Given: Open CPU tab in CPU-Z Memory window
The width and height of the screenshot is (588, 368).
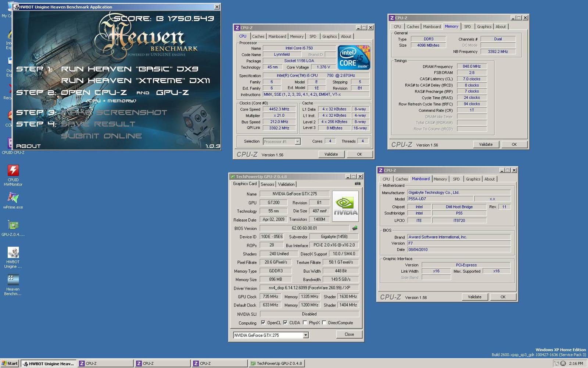Looking at the screenshot, I should (x=398, y=26).
